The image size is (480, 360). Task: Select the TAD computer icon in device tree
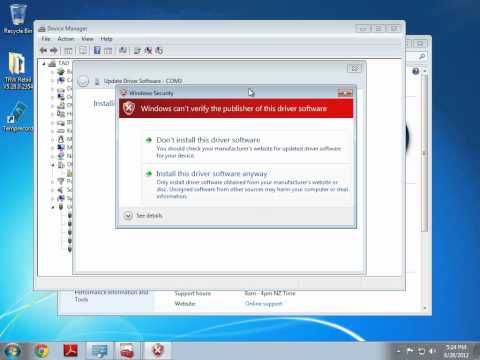coord(52,63)
